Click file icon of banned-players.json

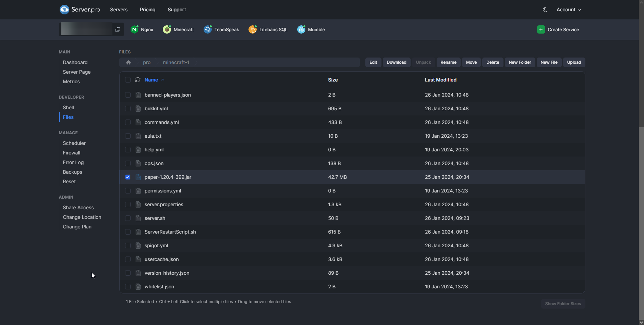138,95
